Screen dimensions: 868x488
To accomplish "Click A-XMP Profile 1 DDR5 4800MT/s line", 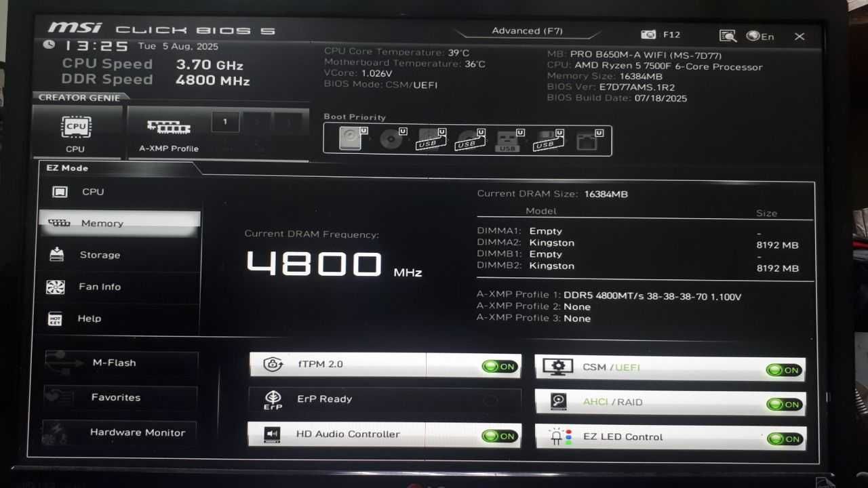I will coord(609,296).
